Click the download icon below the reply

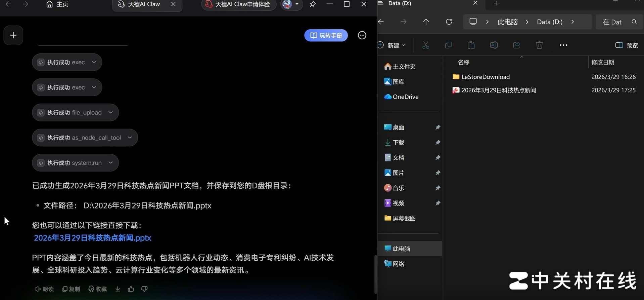118,289
